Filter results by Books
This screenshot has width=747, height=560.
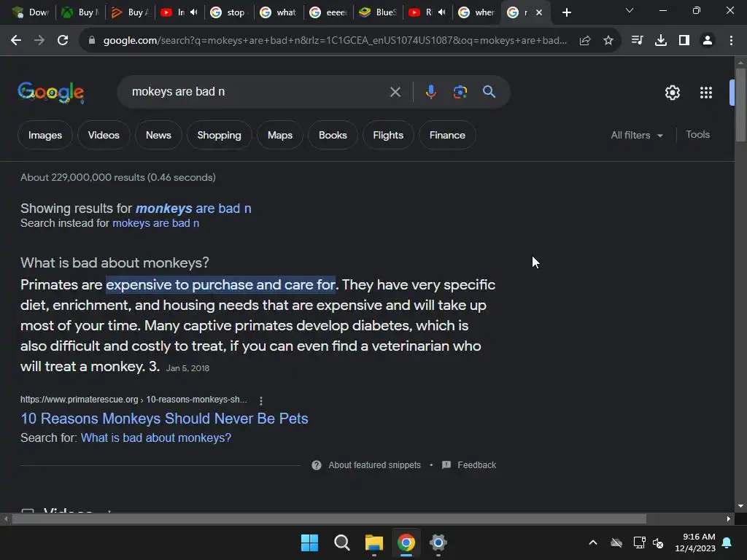(333, 135)
